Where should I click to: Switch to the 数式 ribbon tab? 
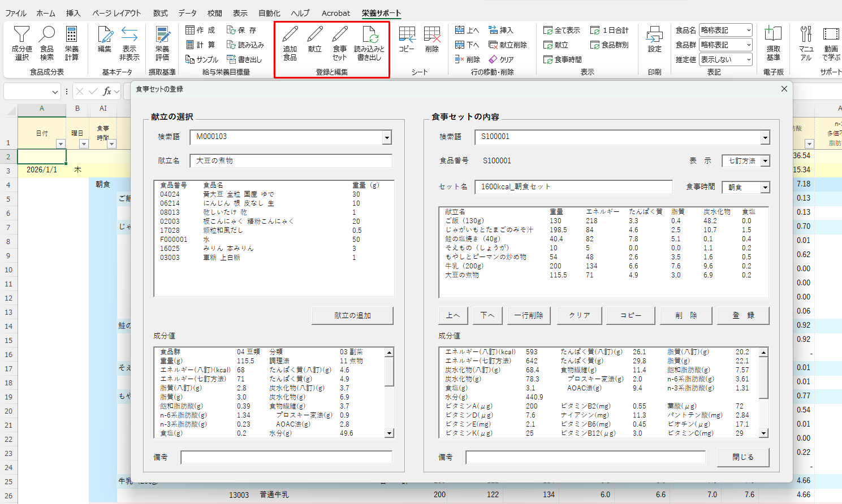[x=160, y=13]
